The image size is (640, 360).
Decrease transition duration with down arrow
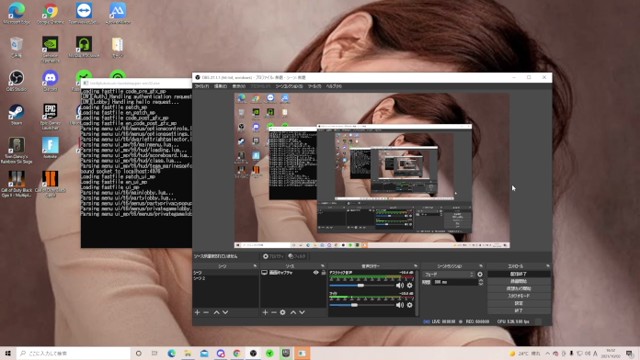pos(480,284)
